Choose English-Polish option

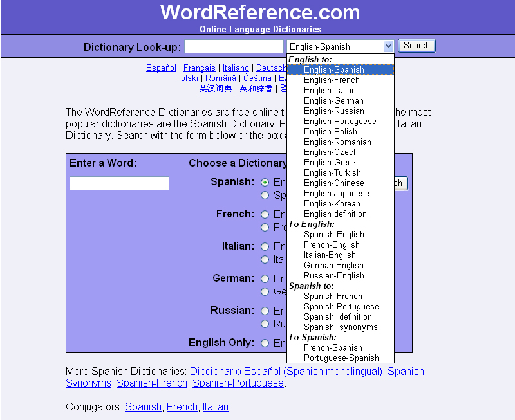pos(341,131)
